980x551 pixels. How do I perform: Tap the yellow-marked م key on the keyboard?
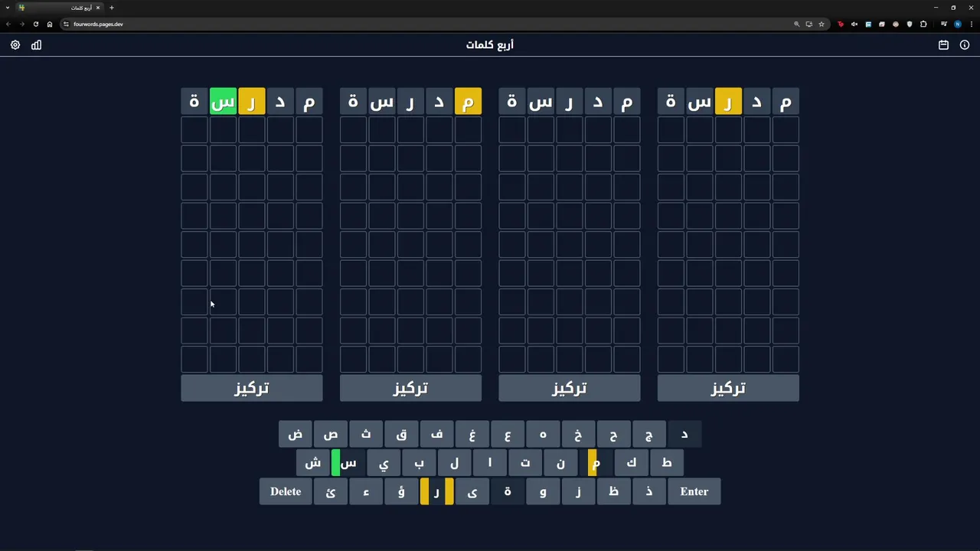(x=596, y=463)
